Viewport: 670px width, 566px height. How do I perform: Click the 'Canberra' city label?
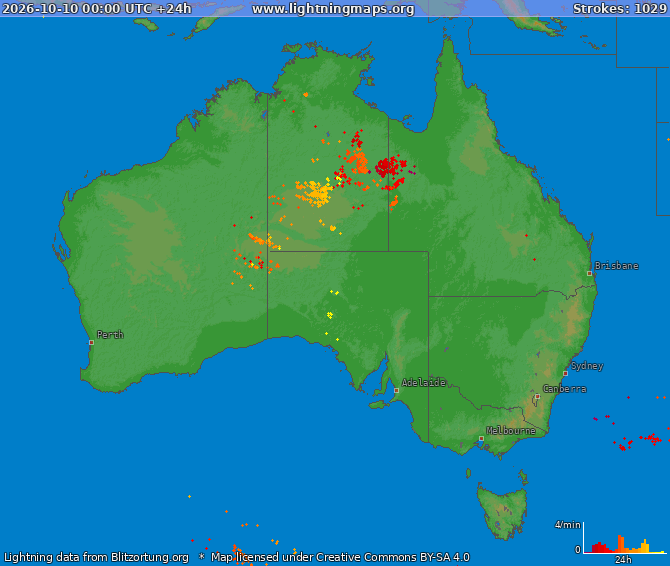tap(564, 389)
